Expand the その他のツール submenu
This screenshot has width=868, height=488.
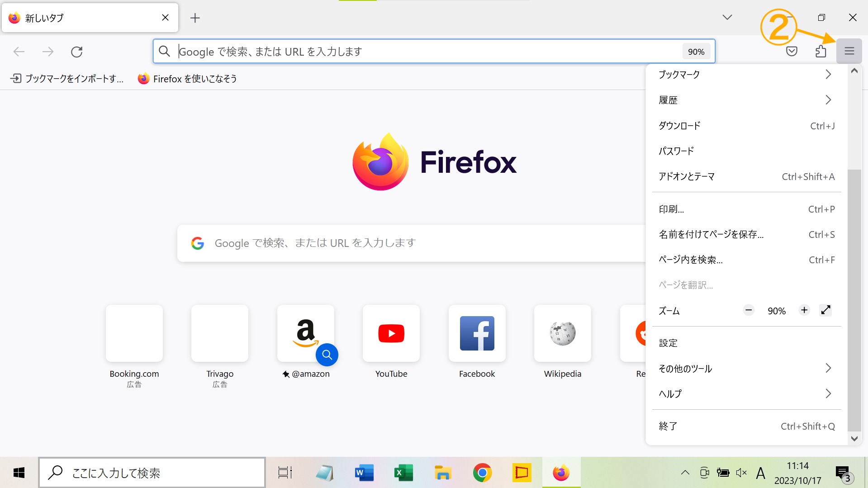pyautogui.click(x=746, y=369)
